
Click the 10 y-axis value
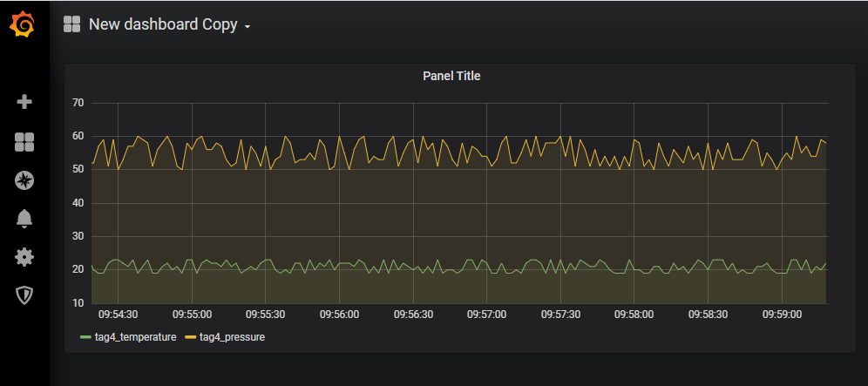tap(78, 303)
